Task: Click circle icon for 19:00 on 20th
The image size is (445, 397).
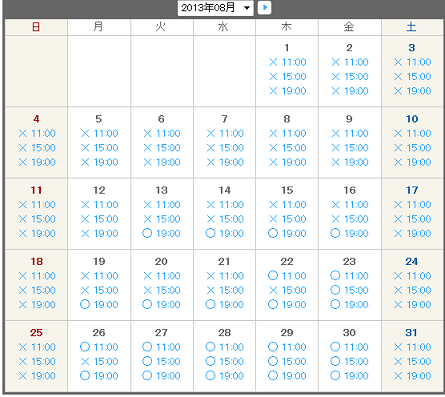Action: [x=147, y=304]
